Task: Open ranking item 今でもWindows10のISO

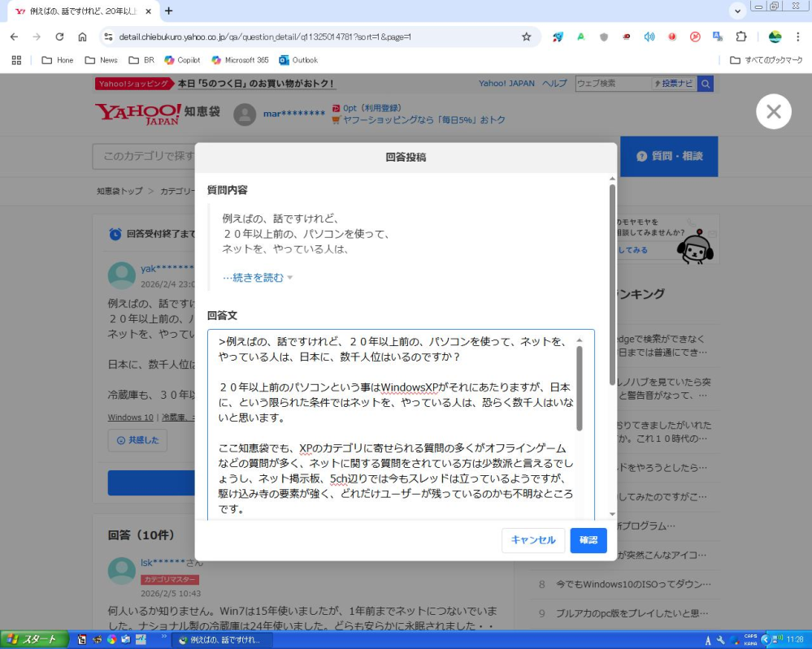Action: 632,584
